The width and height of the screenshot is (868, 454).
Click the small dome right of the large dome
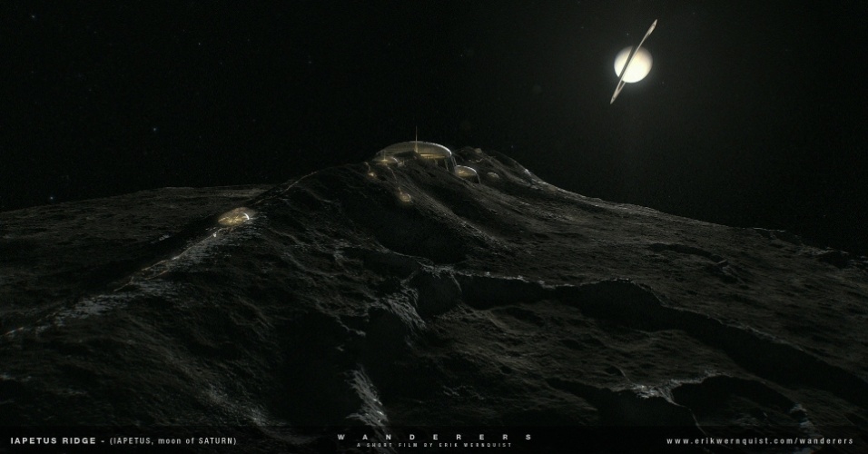[x=466, y=172]
